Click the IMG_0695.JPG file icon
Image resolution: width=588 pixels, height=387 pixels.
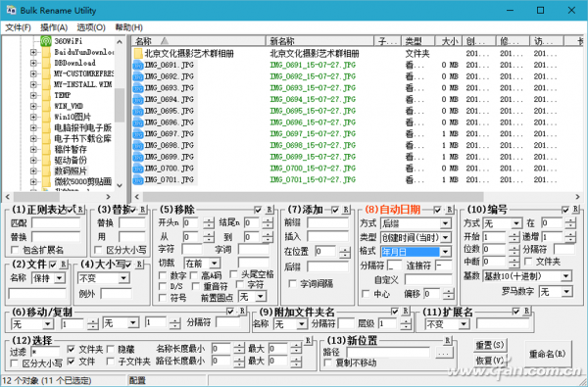pos(138,111)
